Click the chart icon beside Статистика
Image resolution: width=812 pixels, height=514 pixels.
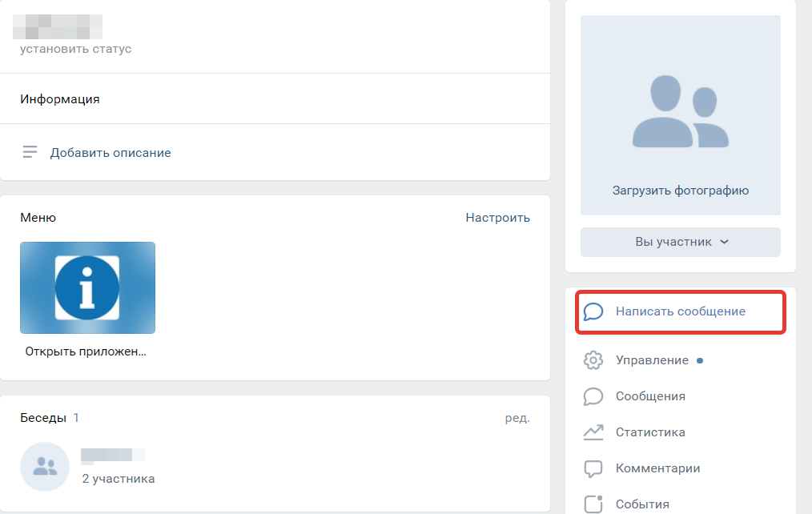[593, 432]
